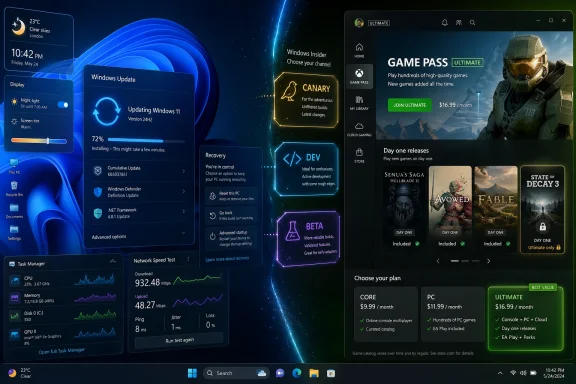576x384 pixels.
Task: Click the search icon in Xbox app header
Action: point(472,23)
